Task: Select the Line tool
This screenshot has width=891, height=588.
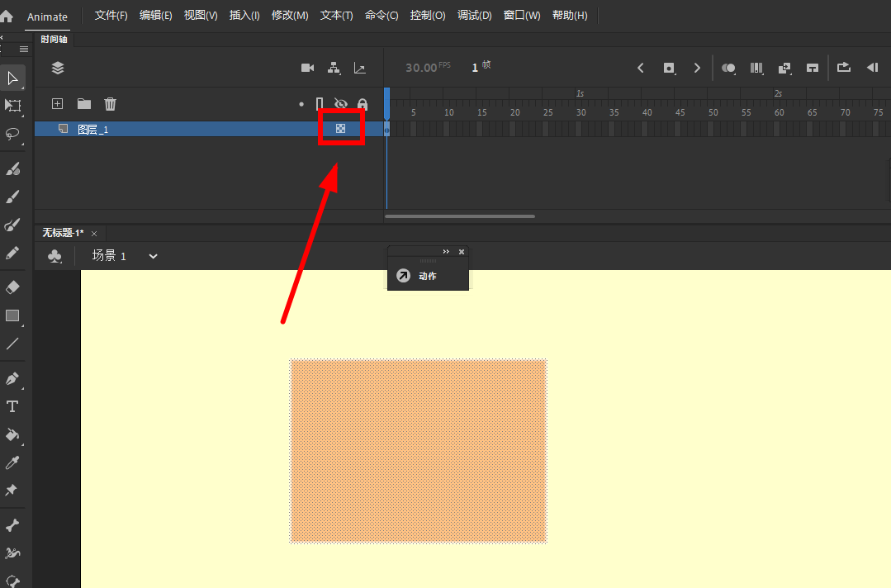Action: (x=12, y=344)
